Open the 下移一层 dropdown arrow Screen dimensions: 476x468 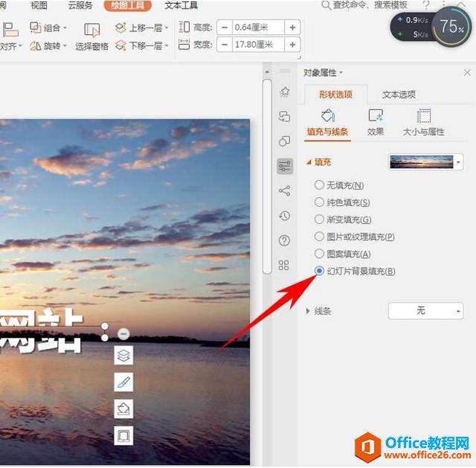click(x=167, y=46)
